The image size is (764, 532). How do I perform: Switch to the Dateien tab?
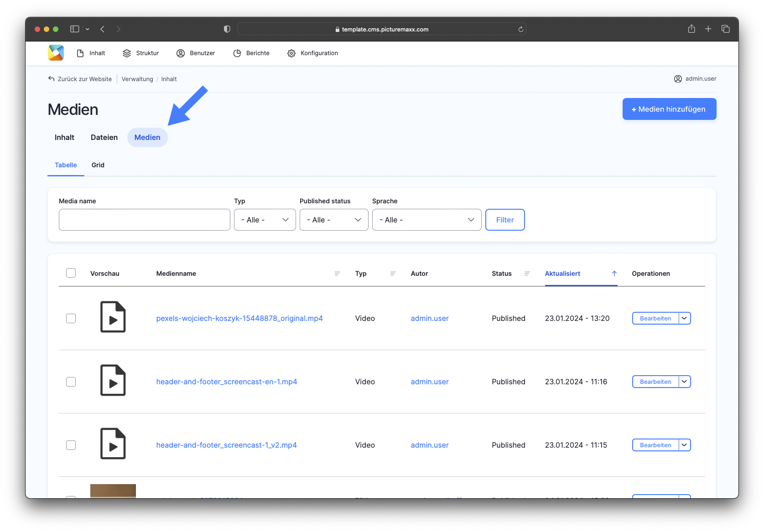click(x=104, y=137)
